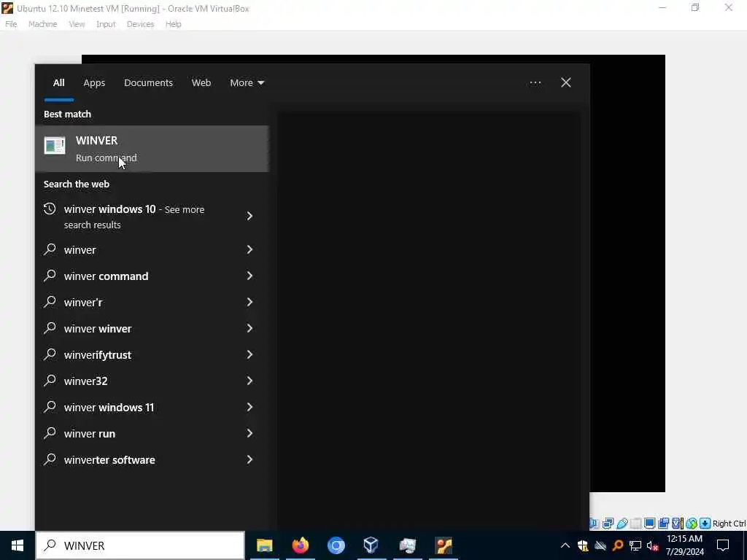Switch to the Web search tab
This screenshot has height=560, width=747.
201,83
